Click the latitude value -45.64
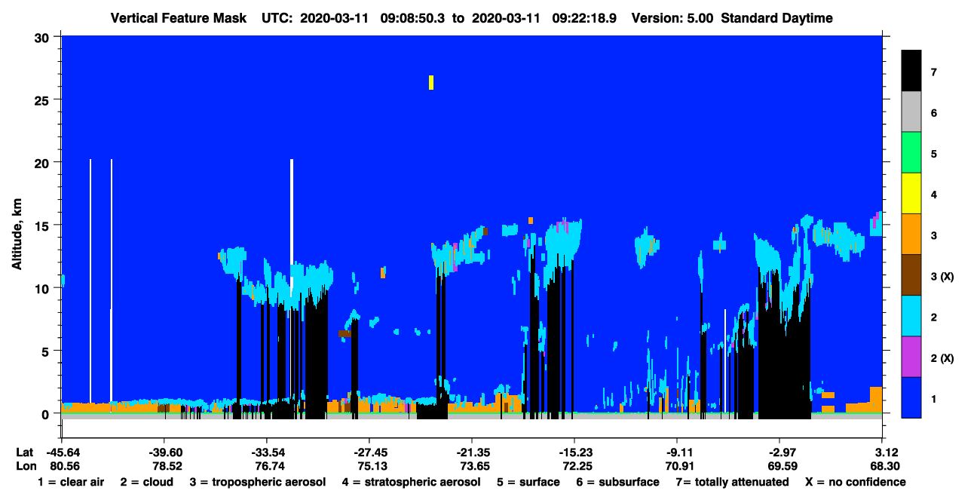 (63, 452)
